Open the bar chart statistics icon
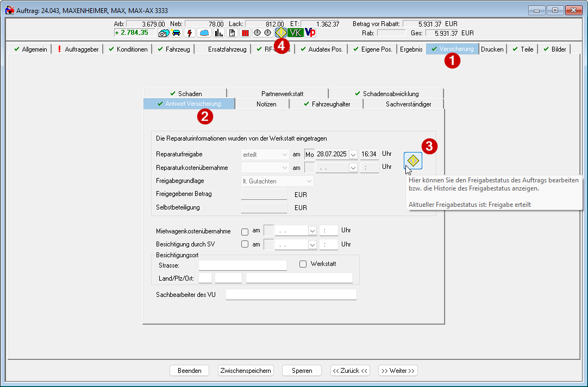 [x=219, y=33]
